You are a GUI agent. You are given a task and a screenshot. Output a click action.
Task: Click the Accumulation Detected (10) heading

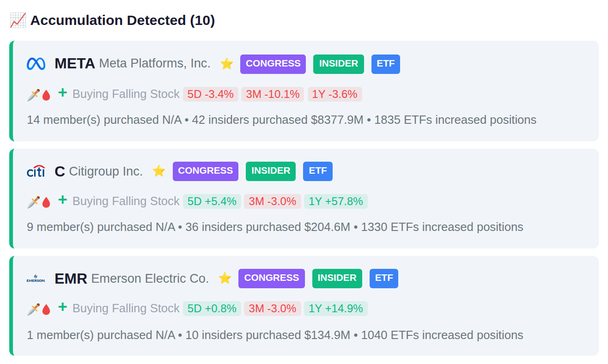click(122, 20)
